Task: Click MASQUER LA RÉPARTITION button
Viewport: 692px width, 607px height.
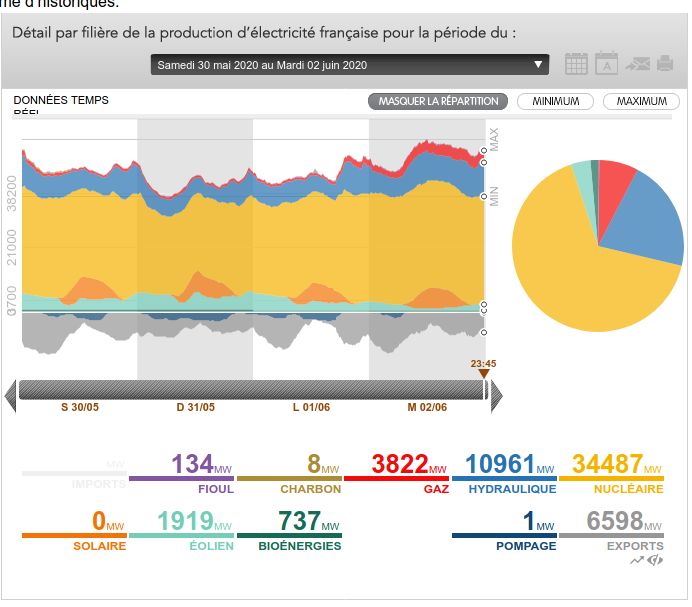Action: point(438,101)
